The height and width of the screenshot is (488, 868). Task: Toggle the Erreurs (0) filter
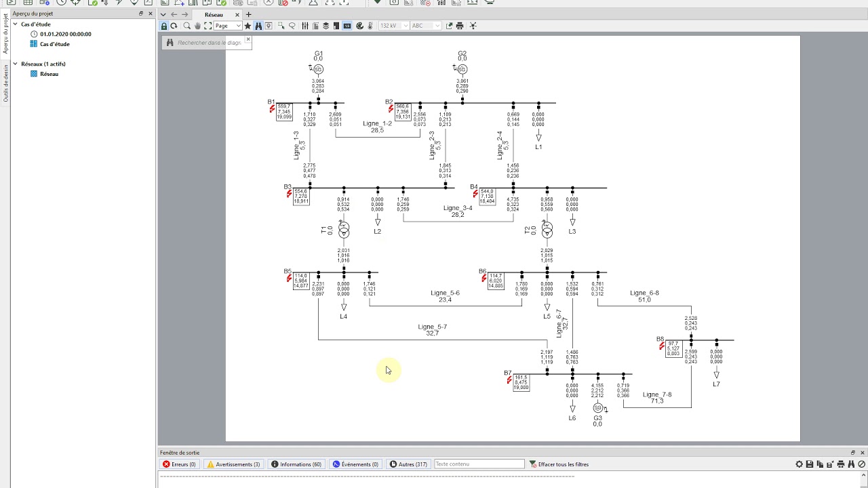click(x=179, y=464)
